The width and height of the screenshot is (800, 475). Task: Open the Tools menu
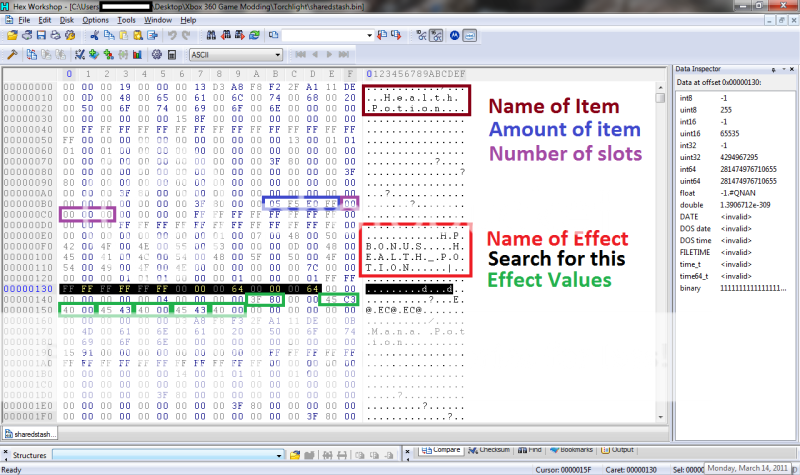click(x=126, y=20)
